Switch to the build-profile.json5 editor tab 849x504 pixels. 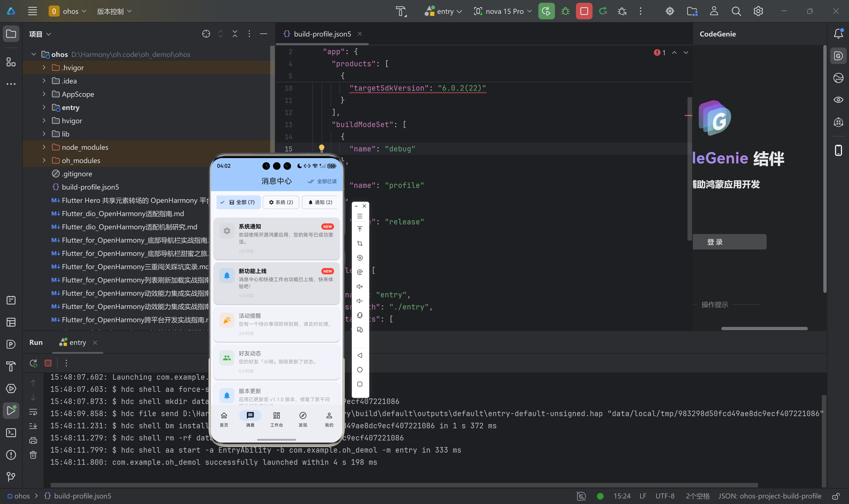322,34
